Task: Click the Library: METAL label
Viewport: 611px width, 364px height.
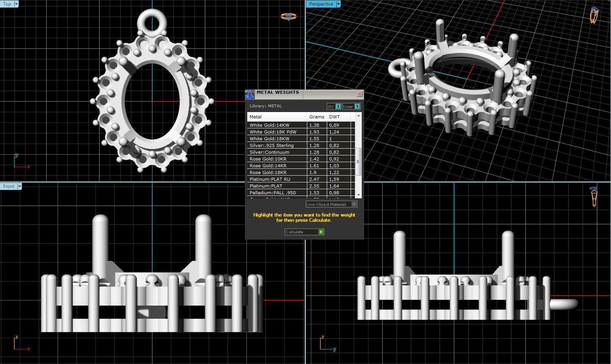Action: 266,106
